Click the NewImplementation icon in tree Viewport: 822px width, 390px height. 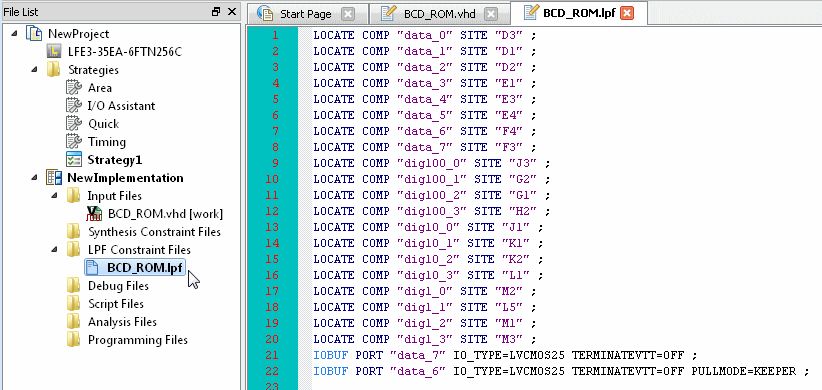[53, 178]
